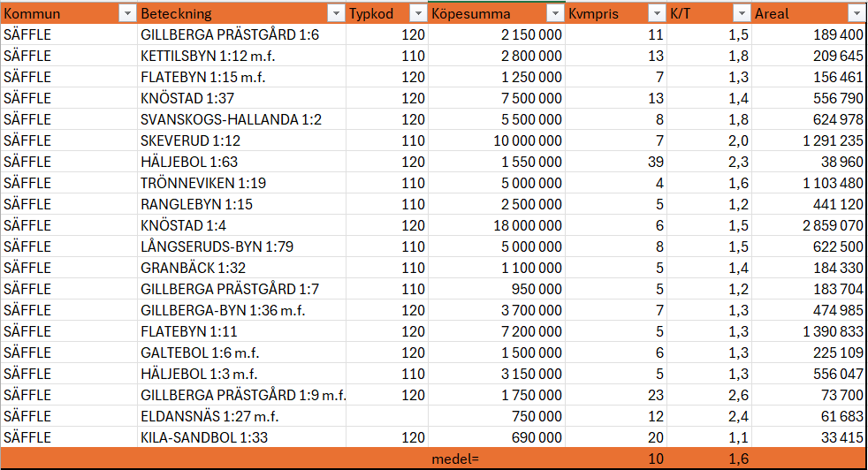Select cell GALTEBOL 1:6 m.f.

241,352
